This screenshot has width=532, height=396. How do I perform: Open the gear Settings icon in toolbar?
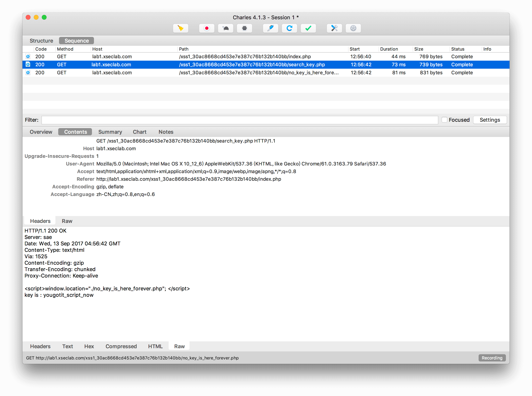pos(353,28)
